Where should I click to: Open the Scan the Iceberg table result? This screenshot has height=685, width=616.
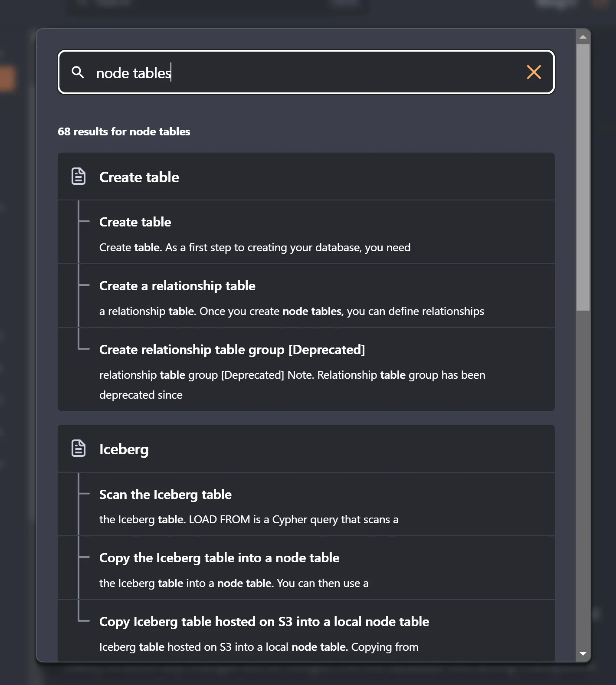(x=165, y=494)
